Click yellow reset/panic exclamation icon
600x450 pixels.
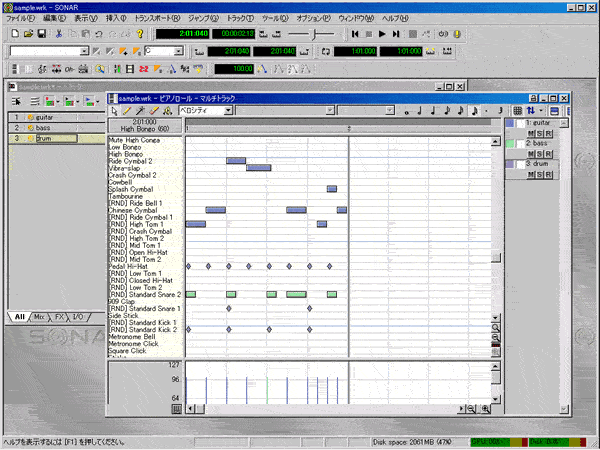click(x=457, y=34)
